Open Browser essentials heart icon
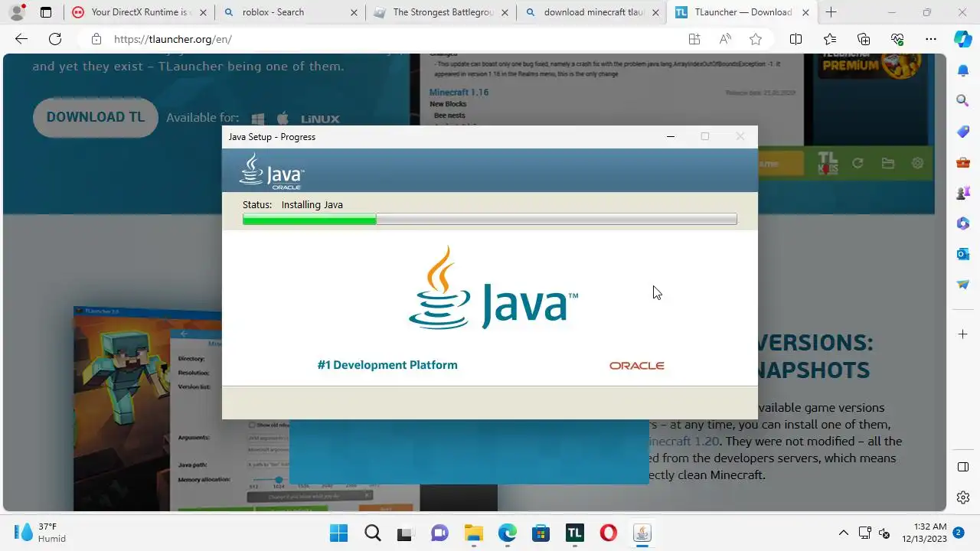Viewport: 980px width, 551px height. [897, 39]
